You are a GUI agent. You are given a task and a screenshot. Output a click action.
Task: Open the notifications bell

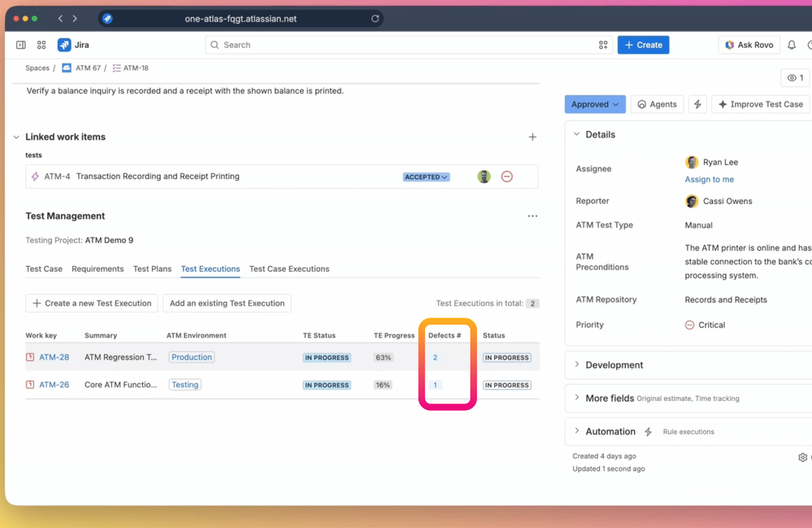coord(792,45)
